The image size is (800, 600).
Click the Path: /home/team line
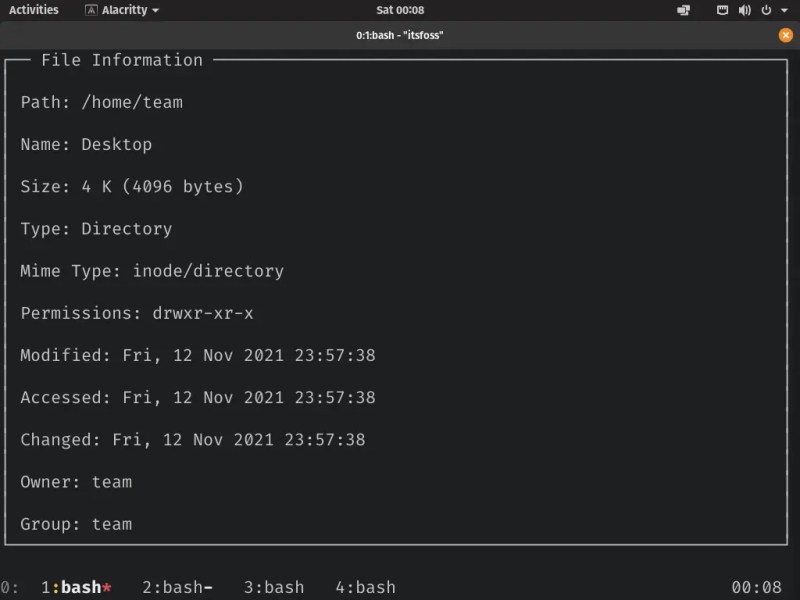pos(101,102)
